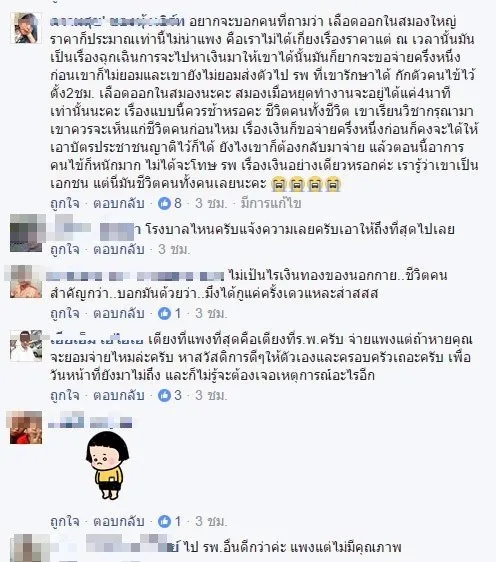The height and width of the screenshot is (562, 496).
Task: Click ตอบกลับ below the sticker comment
Action: tap(119, 521)
